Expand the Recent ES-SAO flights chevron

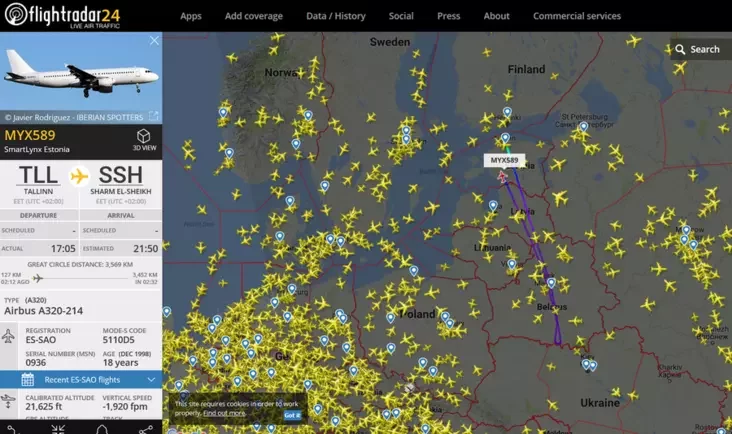(151, 379)
